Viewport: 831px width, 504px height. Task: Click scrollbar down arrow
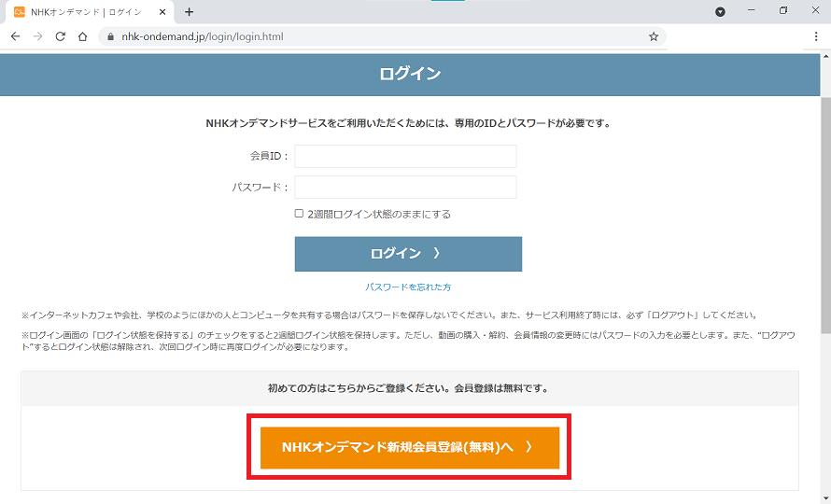pos(825,498)
